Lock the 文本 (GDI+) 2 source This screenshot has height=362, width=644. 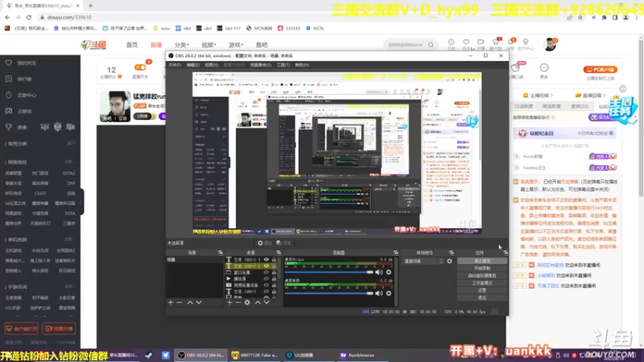(274, 266)
